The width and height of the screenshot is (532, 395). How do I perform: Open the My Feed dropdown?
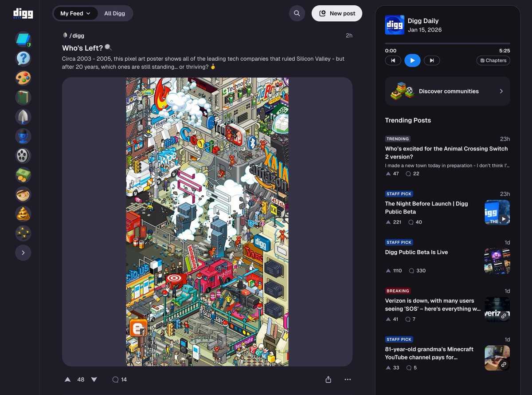click(x=75, y=13)
